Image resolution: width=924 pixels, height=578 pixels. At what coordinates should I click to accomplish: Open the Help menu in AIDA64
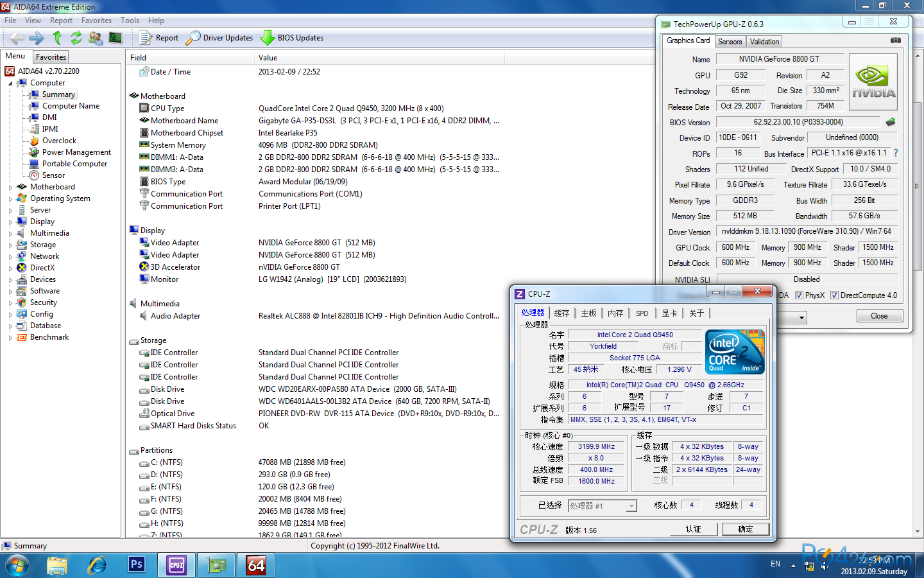pos(156,21)
